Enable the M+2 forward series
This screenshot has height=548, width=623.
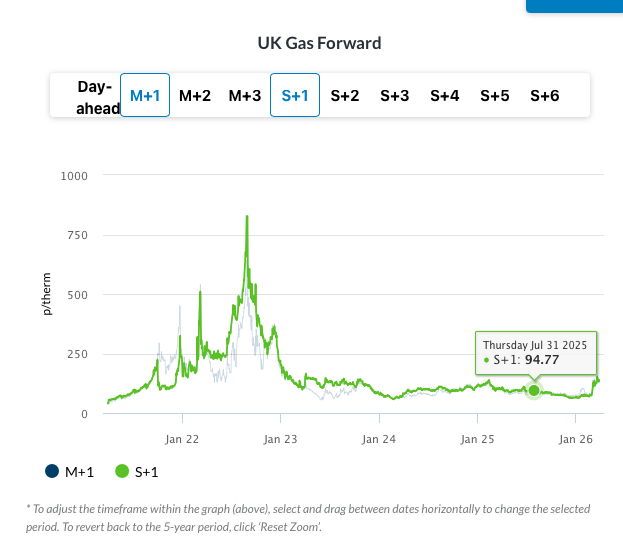(x=195, y=96)
